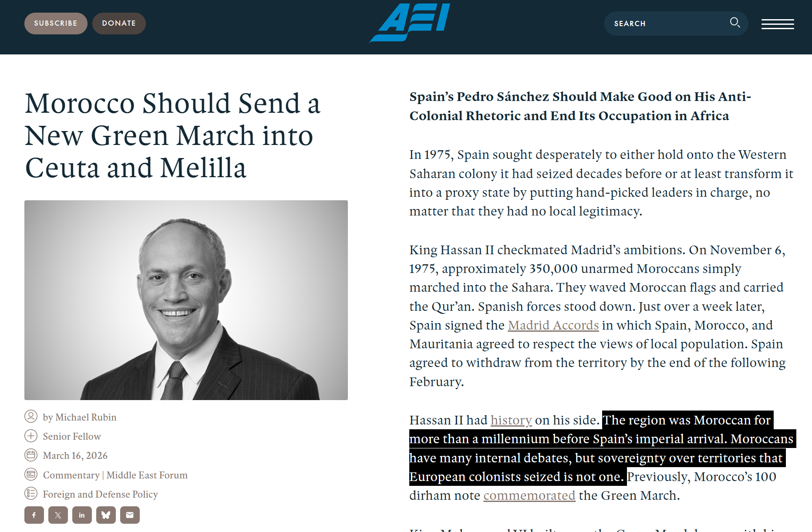Share article on Facebook
The height and width of the screenshot is (532, 812).
(x=34, y=515)
